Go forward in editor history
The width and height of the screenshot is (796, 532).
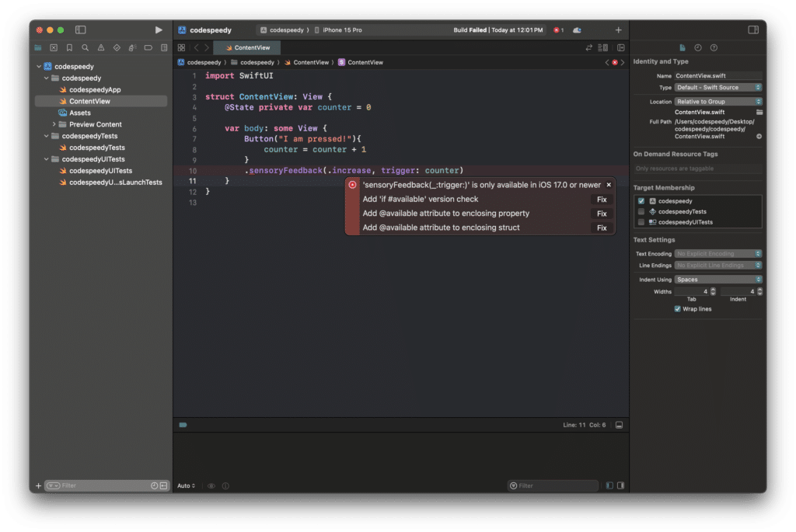pos(207,47)
